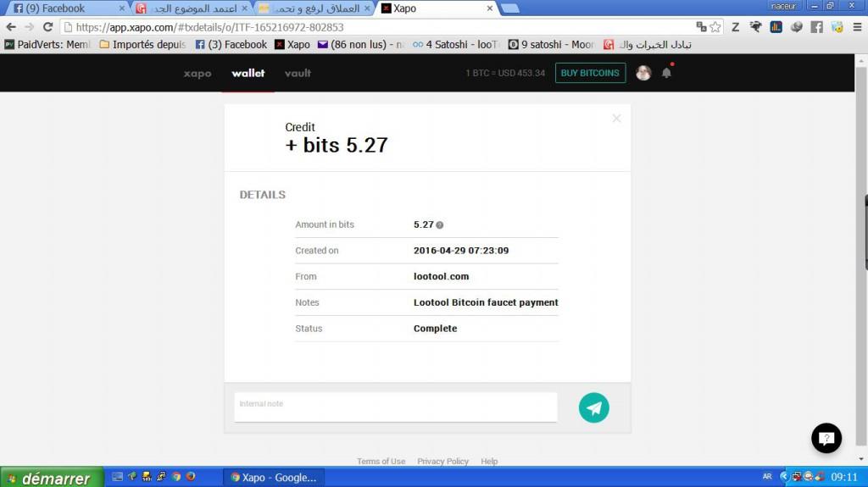
Task: Open the 4 Satoshi - looT bookmark
Action: pyautogui.click(x=455, y=44)
